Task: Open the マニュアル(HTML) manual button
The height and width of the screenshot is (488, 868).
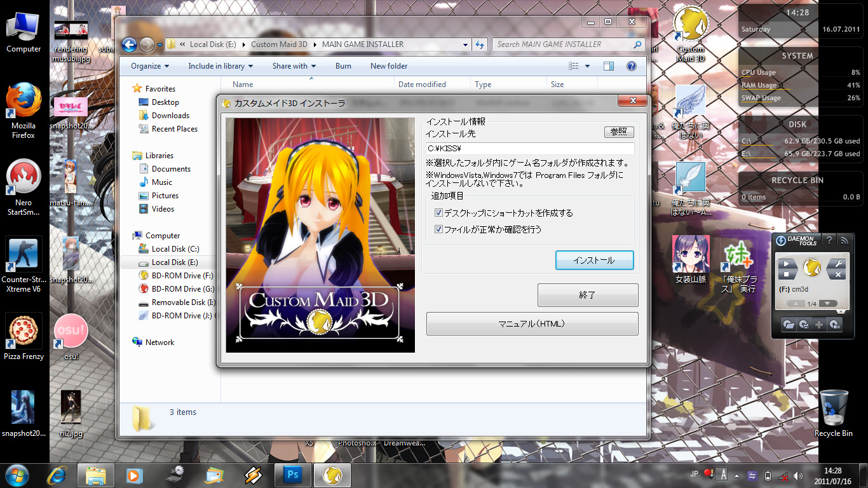Action: click(532, 324)
